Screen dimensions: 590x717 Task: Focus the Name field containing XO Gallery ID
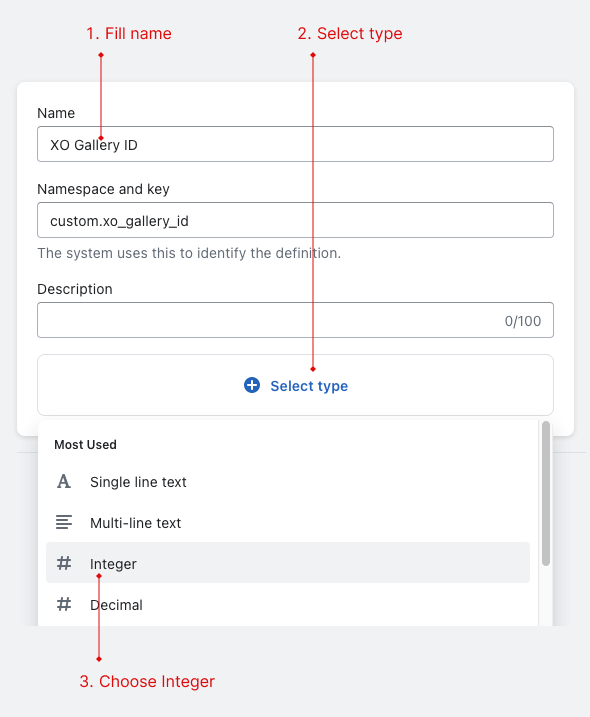click(x=295, y=144)
